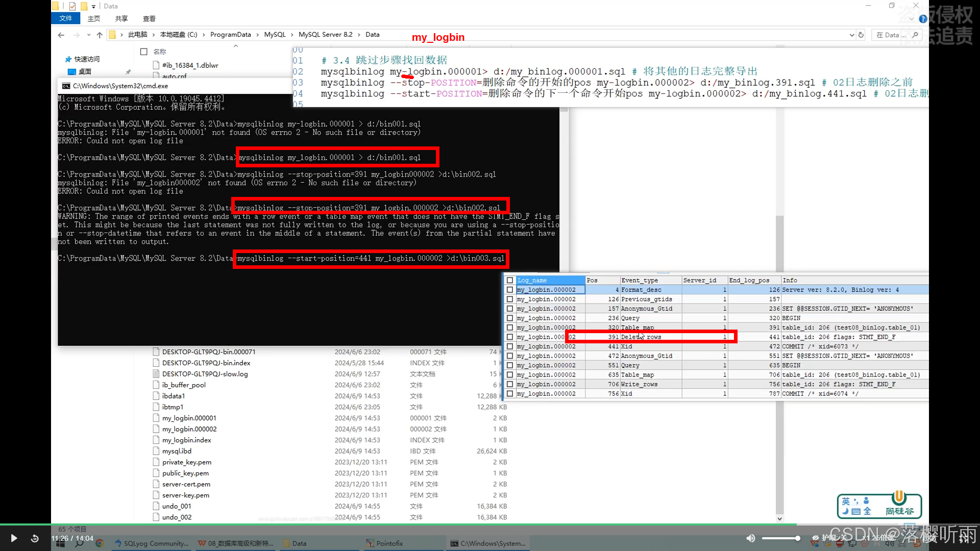Image resolution: width=980 pixels, height=551 pixels.
Task: Select the my_logbin.index file
Action: click(x=186, y=440)
